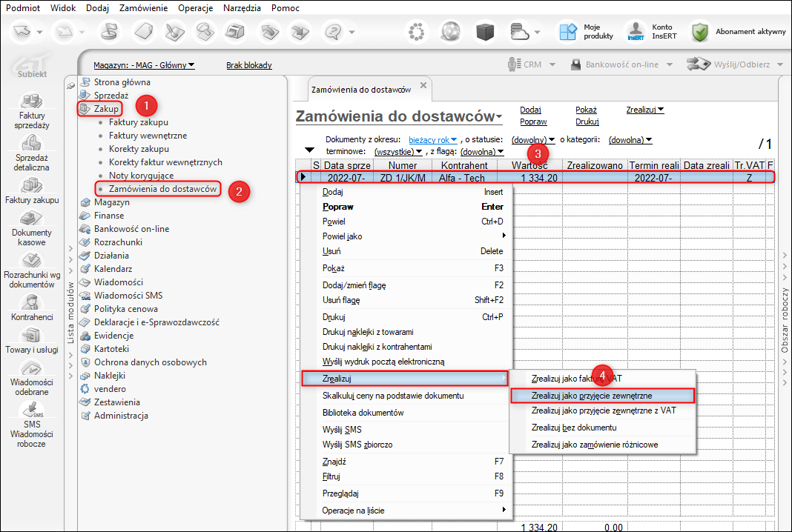Open bieżący rok period dropdown

coord(433,140)
